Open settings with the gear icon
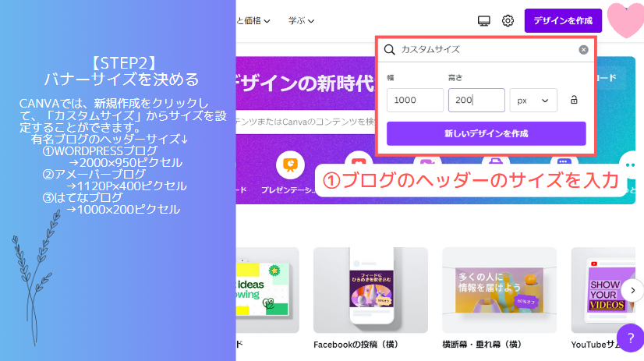The height and width of the screenshot is (361, 644). pyautogui.click(x=508, y=20)
